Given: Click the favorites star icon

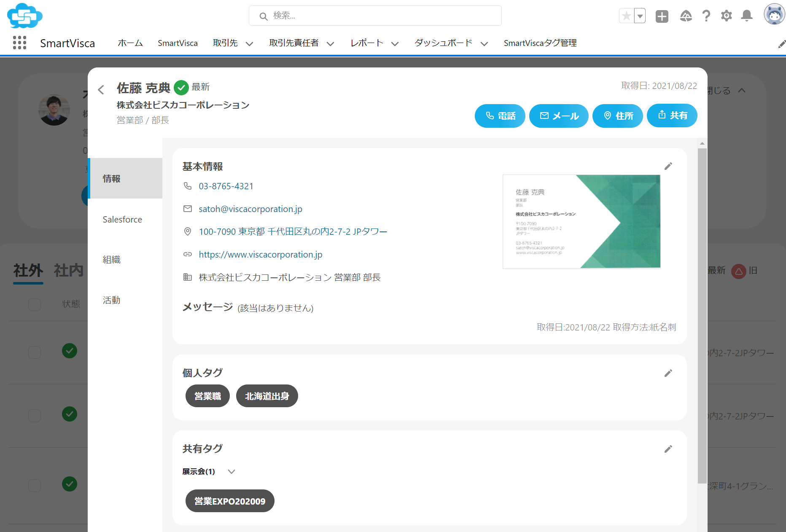Looking at the screenshot, I should pos(627,16).
